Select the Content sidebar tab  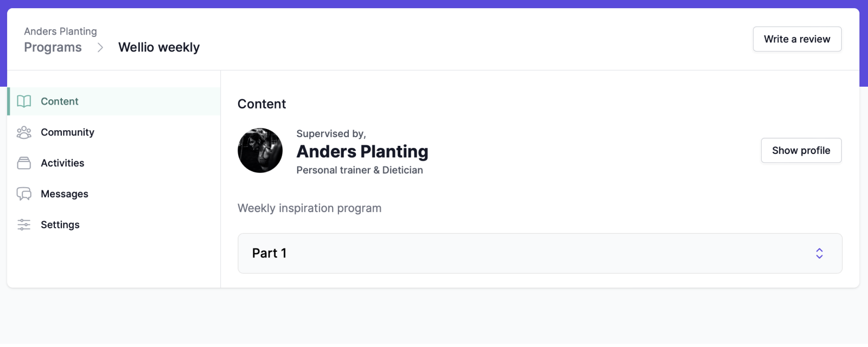(114, 101)
